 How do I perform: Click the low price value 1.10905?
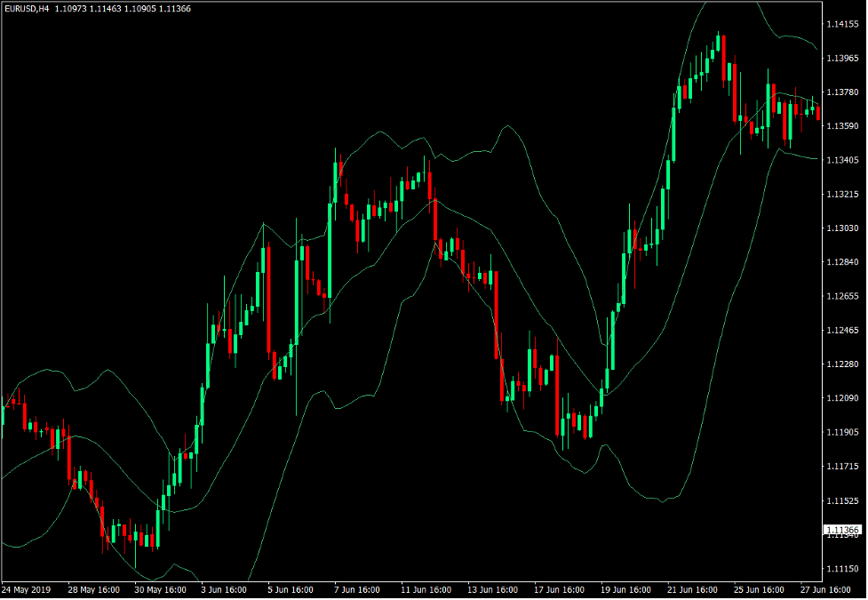click(138, 8)
